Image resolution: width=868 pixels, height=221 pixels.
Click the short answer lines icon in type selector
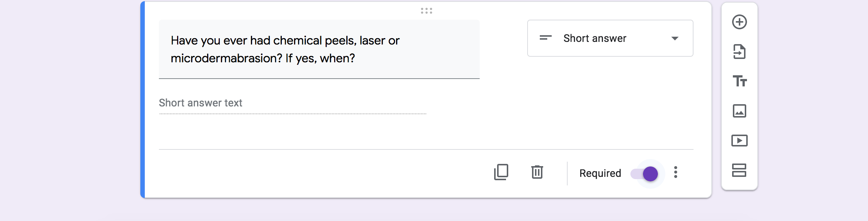(545, 37)
